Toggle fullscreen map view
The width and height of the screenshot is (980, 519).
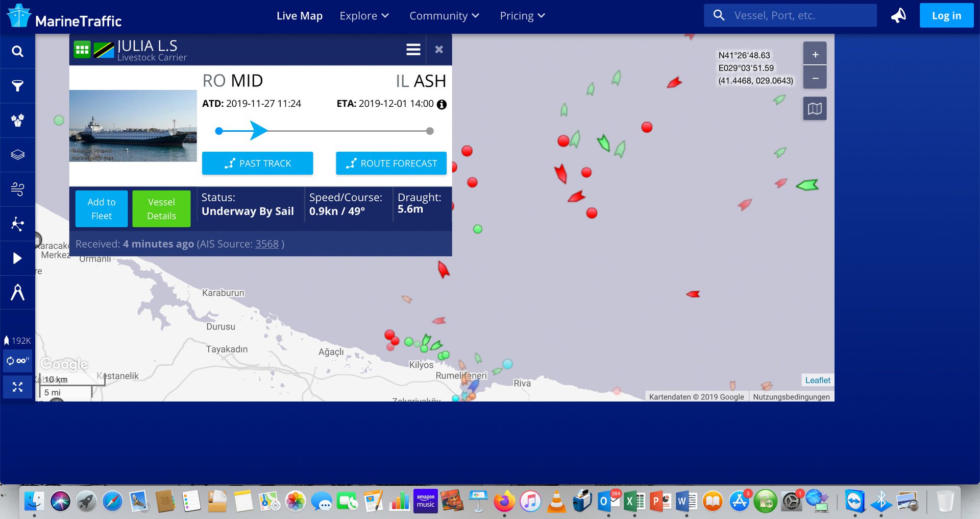pos(17,387)
